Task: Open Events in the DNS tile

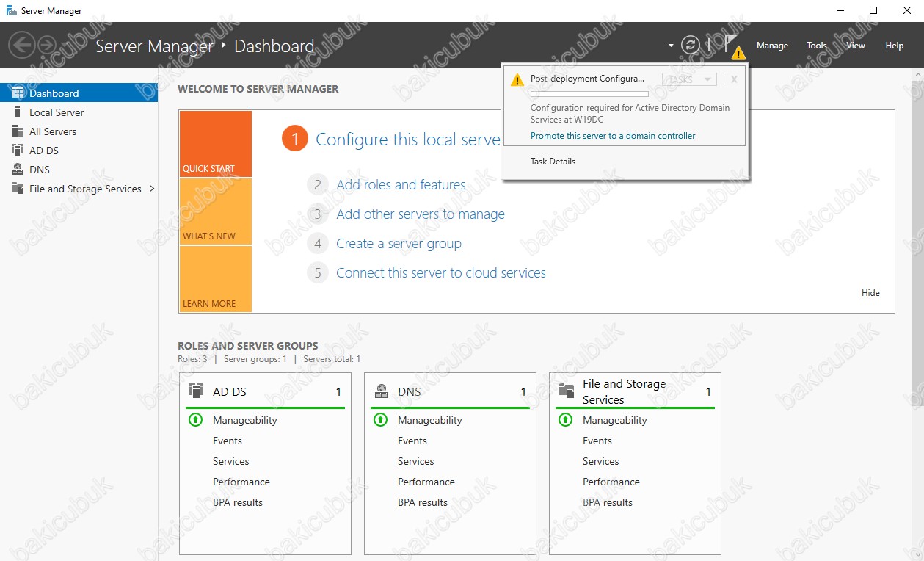Action: point(412,441)
